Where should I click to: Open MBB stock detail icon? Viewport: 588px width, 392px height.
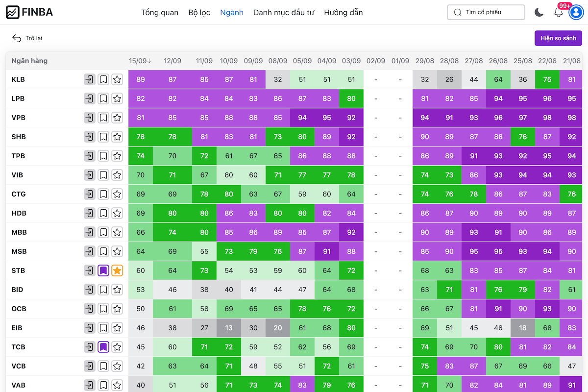pos(89,232)
